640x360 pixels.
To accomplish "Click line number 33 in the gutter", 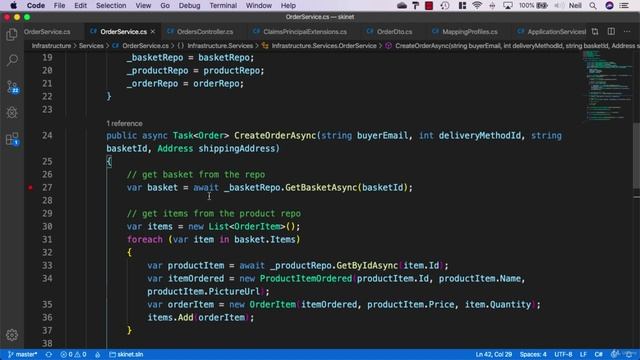I will click(x=47, y=265).
